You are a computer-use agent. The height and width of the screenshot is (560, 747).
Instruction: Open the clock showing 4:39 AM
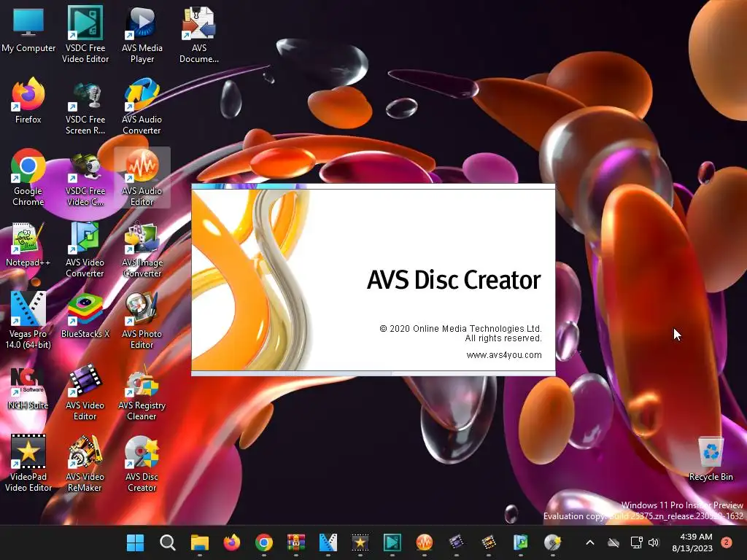point(692,542)
